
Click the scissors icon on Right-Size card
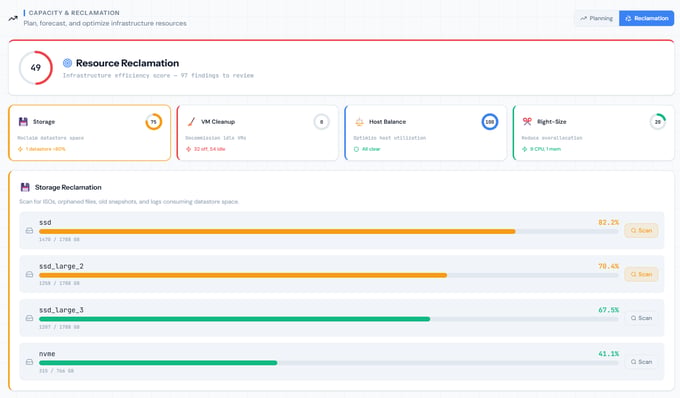click(x=527, y=122)
